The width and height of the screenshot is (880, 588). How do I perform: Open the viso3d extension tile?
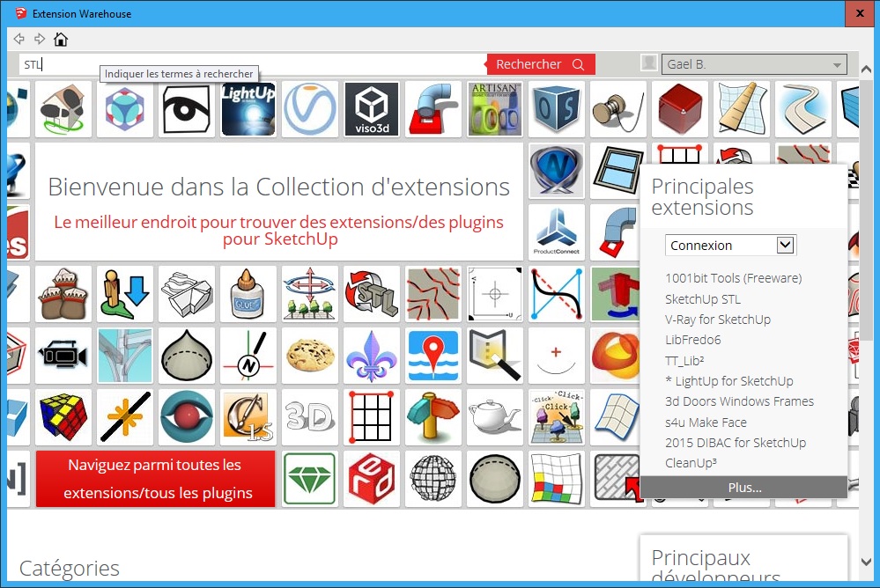tap(372, 109)
